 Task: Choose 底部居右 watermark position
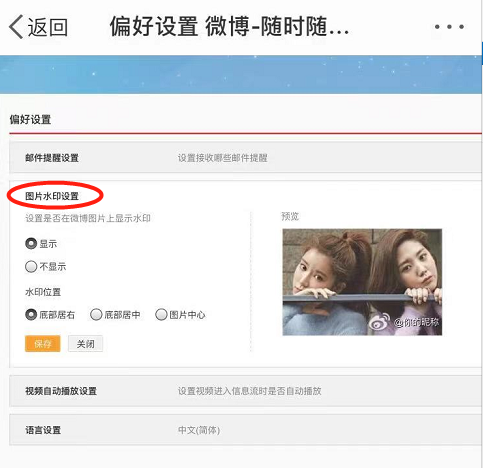[31, 315]
